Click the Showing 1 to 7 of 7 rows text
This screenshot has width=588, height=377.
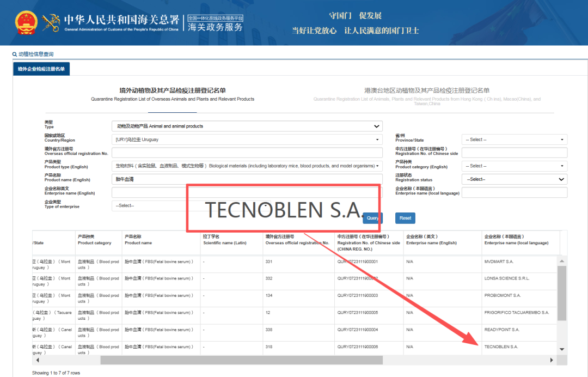56,373
